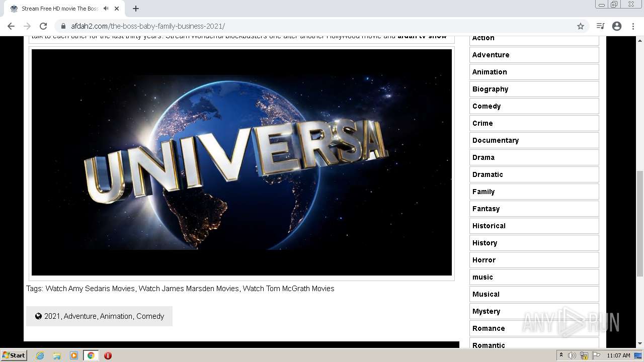
Task: Select Documentary in the genre sidebar
Action: pyautogui.click(x=534, y=140)
